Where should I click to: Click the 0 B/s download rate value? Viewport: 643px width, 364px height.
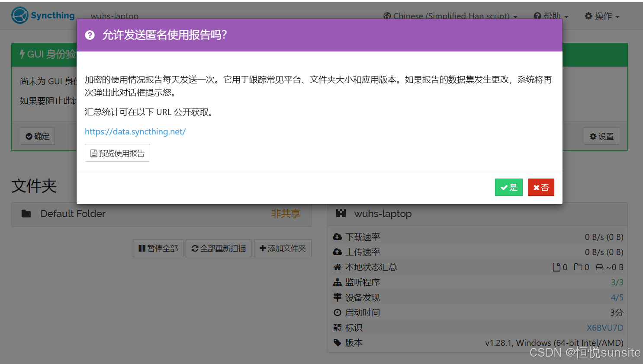point(604,237)
